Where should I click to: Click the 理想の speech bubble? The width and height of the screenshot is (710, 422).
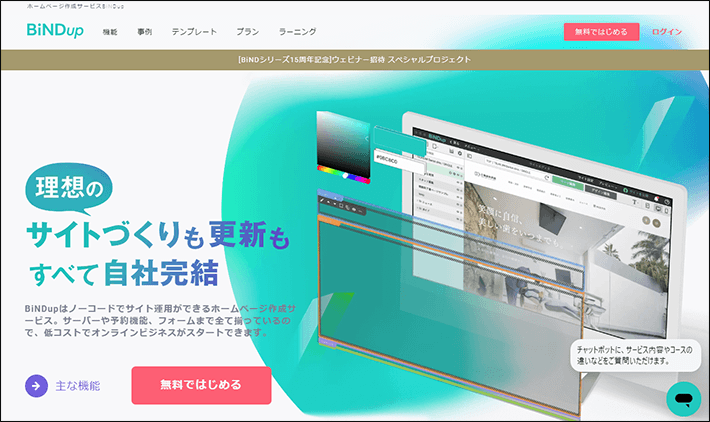tap(69, 188)
